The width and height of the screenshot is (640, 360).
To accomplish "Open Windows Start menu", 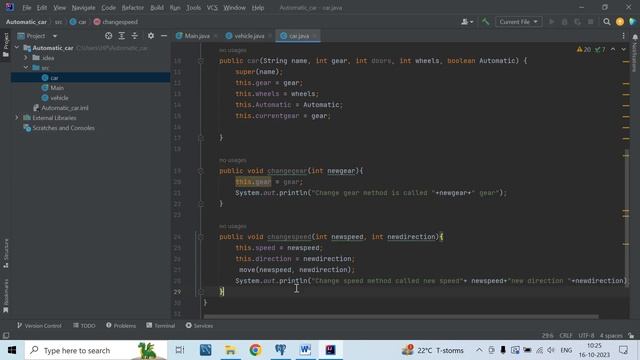I will click(12, 350).
